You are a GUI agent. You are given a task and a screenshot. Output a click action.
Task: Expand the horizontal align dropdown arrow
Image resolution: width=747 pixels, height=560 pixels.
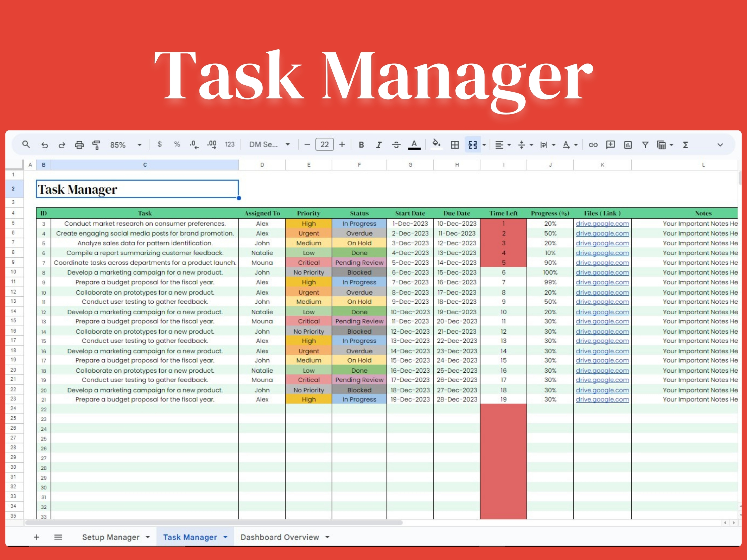click(x=509, y=145)
